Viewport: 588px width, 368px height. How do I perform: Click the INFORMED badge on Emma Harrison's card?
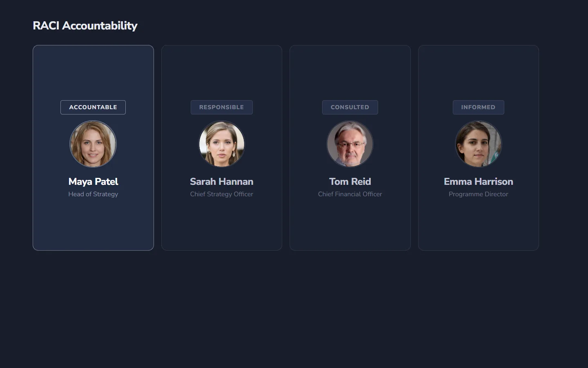coord(478,107)
